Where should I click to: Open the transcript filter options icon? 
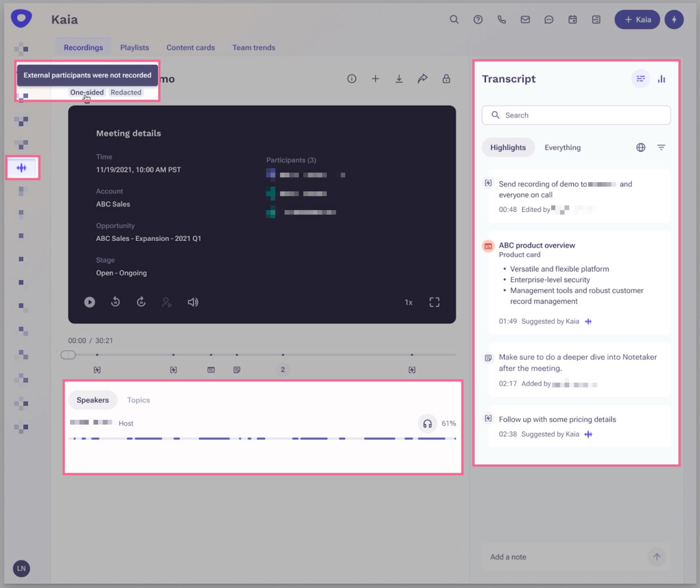(661, 147)
